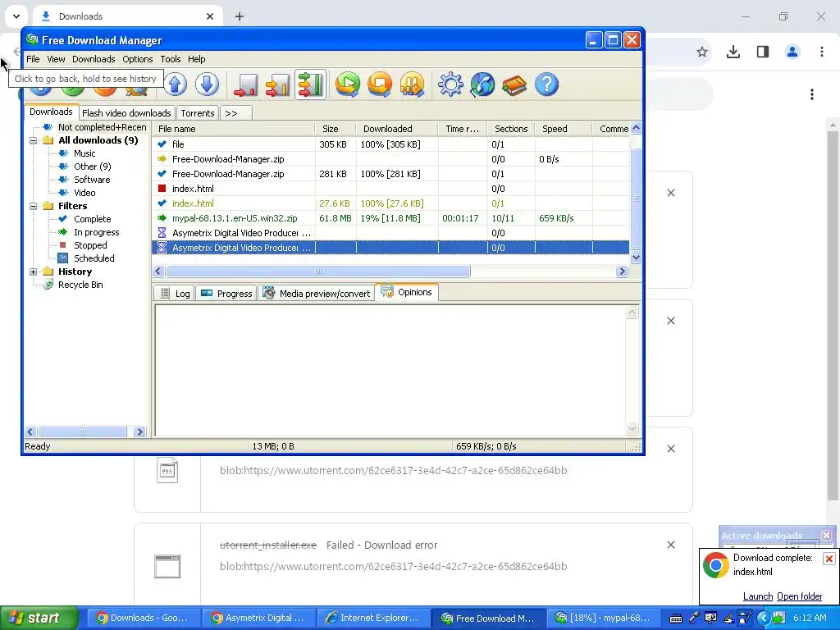Viewport: 840px width, 630px height.
Task: Click the on-screen keyboard tray icon
Action: (676, 619)
